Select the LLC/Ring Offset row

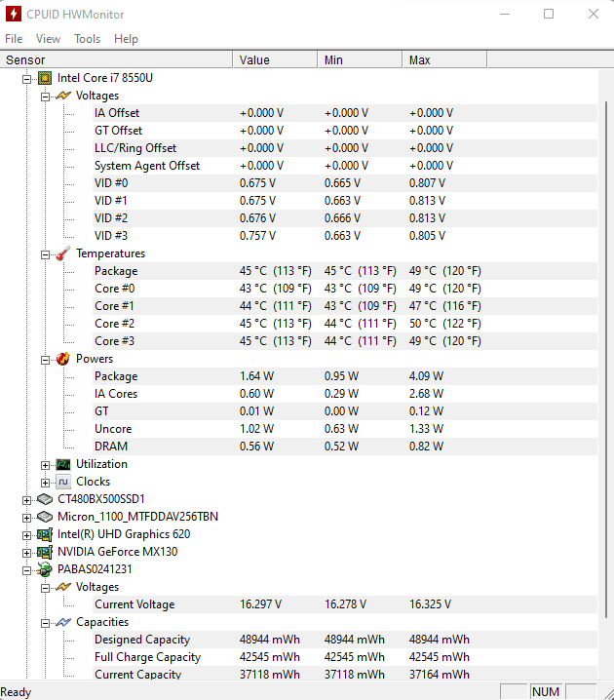click(344, 148)
